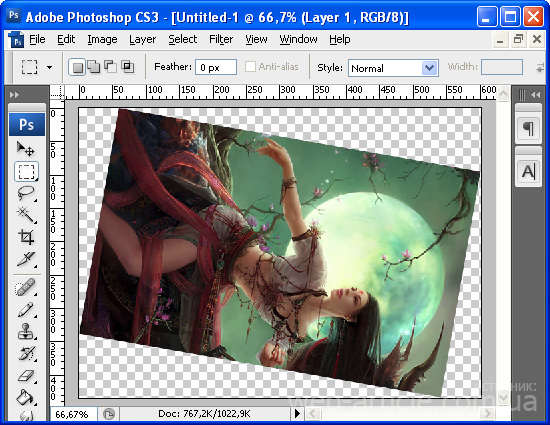Open the View menu
The width and height of the screenshot is (550, 425).
(256, 39)
